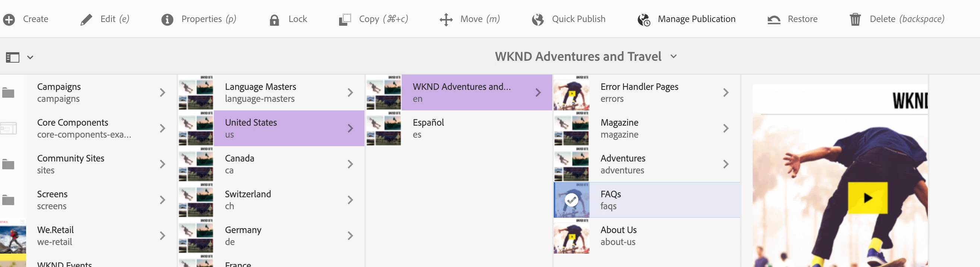
Task: Open the rail selector dropdown arrow
Action: pos(30,57)
